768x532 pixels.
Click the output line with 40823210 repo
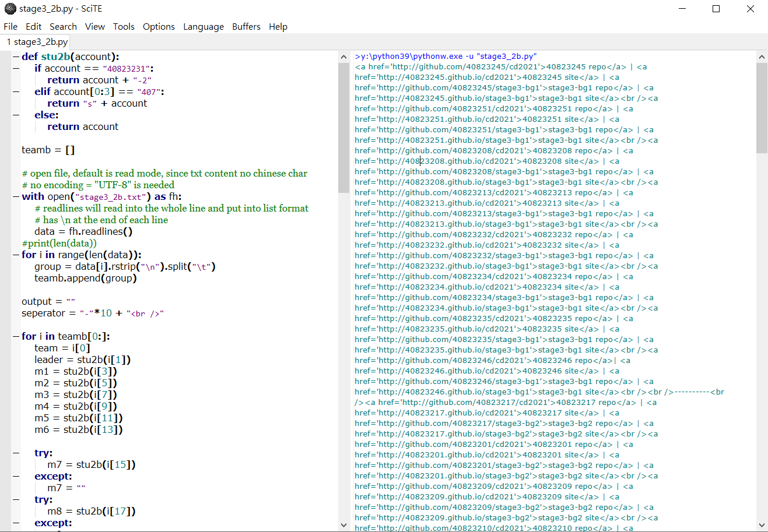494,528
